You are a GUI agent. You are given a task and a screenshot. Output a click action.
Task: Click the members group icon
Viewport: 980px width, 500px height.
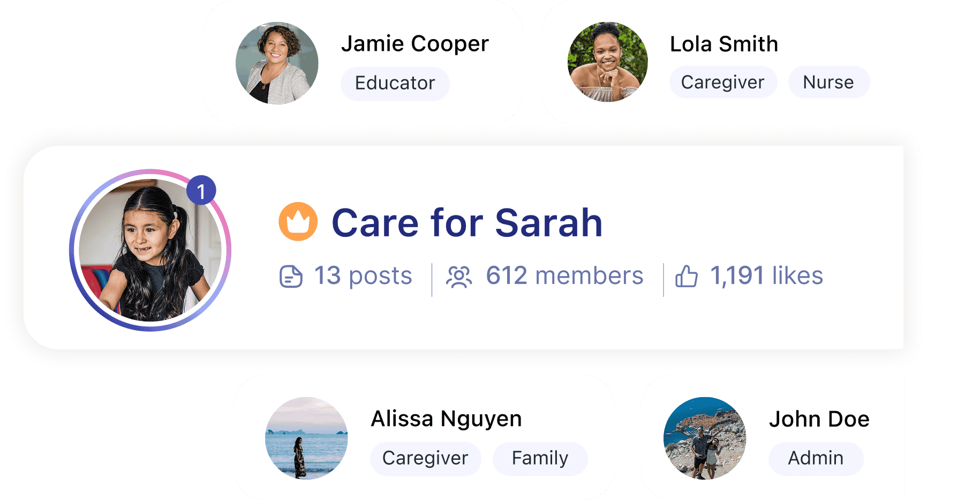pos(459,277)
